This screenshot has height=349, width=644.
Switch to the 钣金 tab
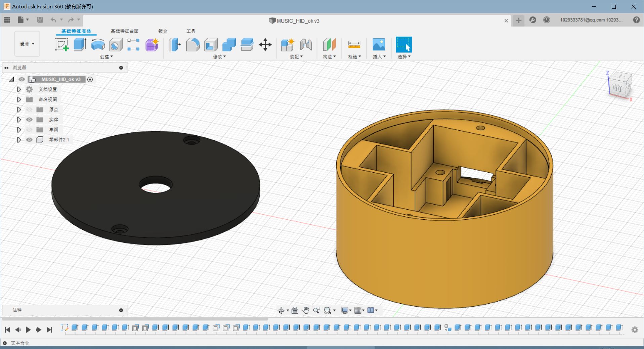tap(163, 31)
